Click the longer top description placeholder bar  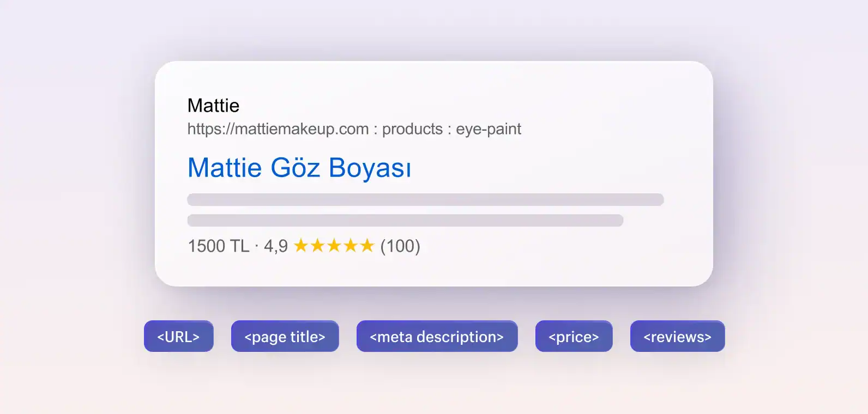pyautogui.click(x=425, y=199)
